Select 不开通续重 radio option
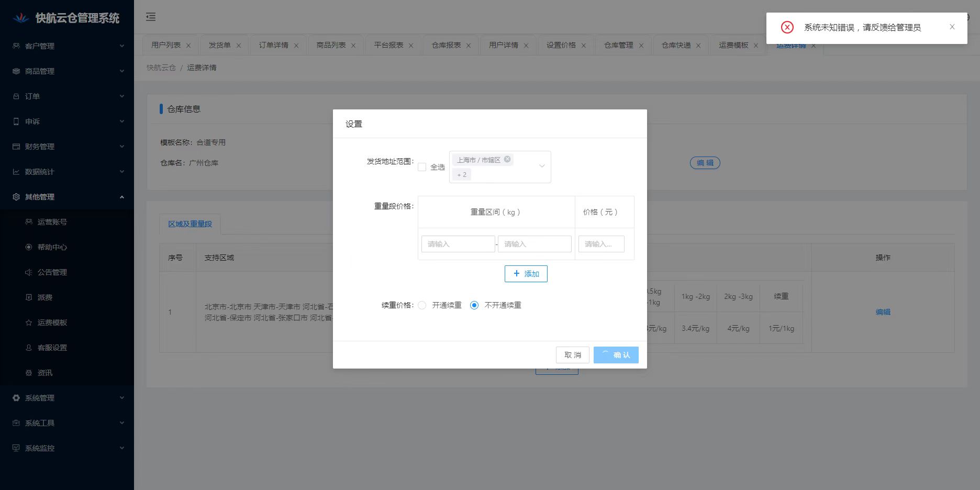 pos(474,305)
